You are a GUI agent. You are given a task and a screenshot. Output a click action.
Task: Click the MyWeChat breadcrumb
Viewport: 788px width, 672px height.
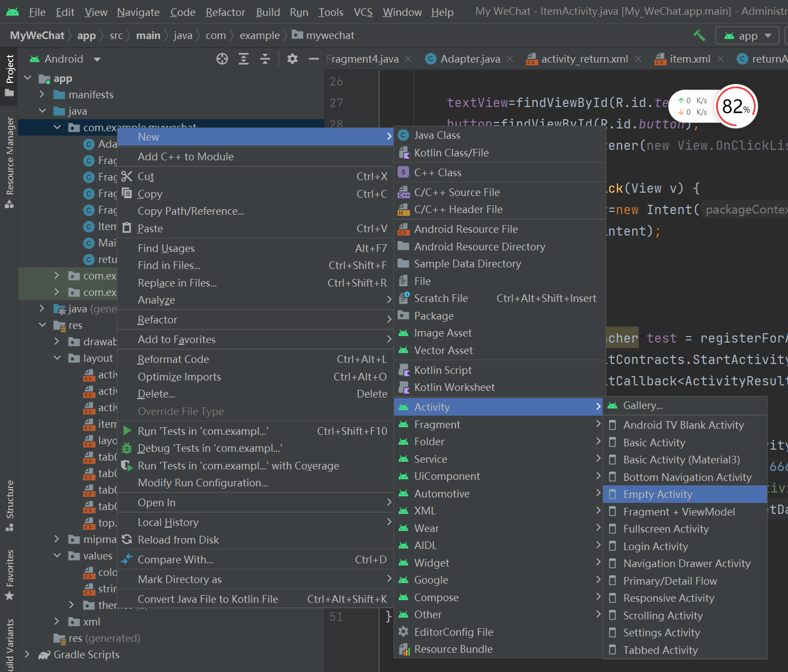(x=37, y=36)
